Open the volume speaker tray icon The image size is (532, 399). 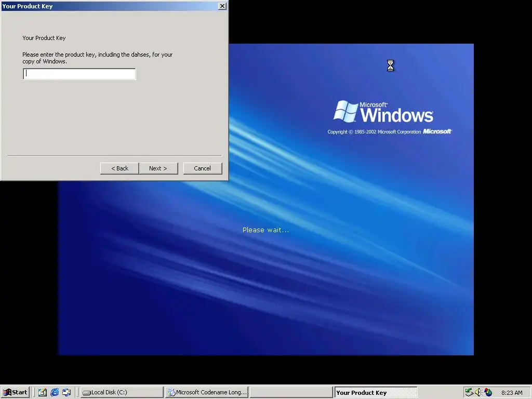click(x=478, y=392)
